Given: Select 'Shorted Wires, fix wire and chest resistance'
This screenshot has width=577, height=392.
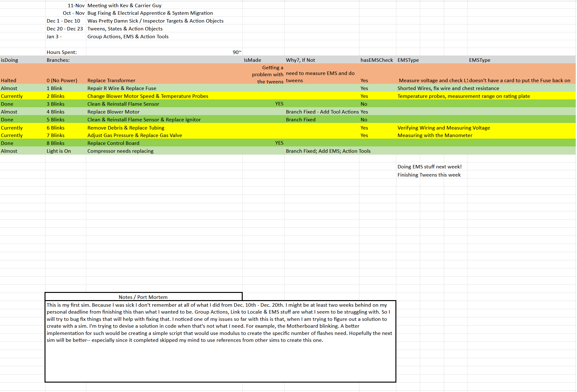Looking at the screenshot, I should click(448, 88).
